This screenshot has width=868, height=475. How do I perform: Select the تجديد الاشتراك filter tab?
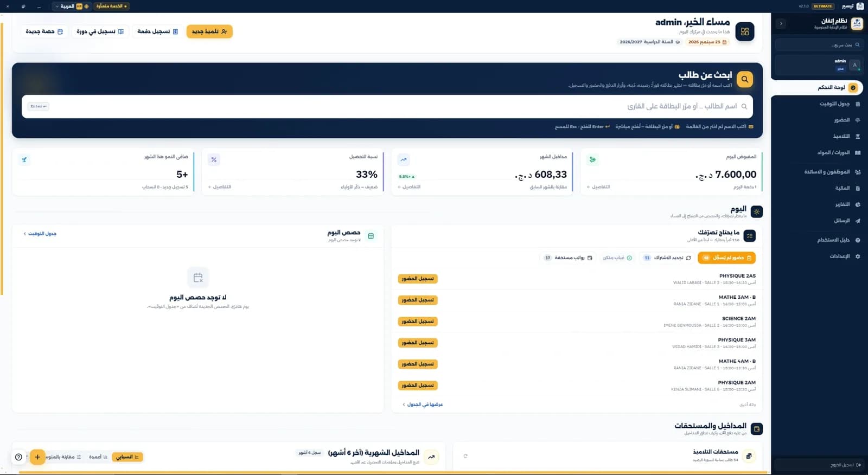(667, 258)
